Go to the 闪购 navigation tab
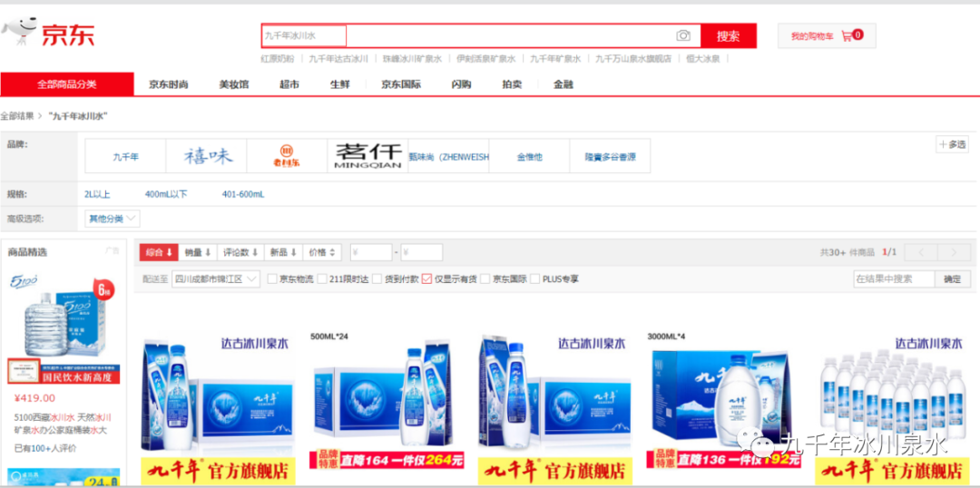The image size is (980, 488). pyautogui.click(x=461, y=84)
